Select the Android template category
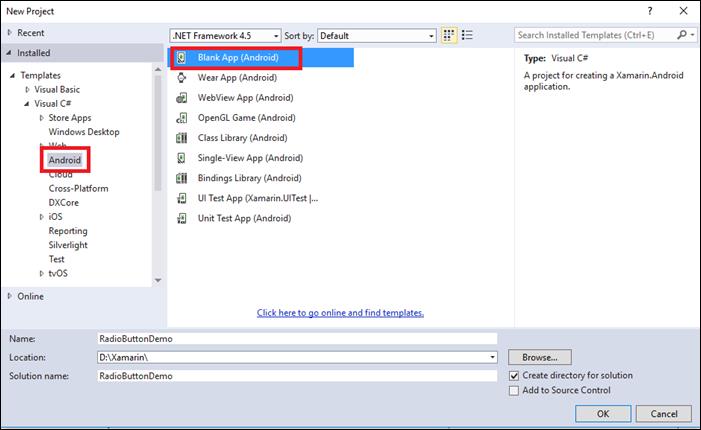Screen dimensions: 701x430 65,160
